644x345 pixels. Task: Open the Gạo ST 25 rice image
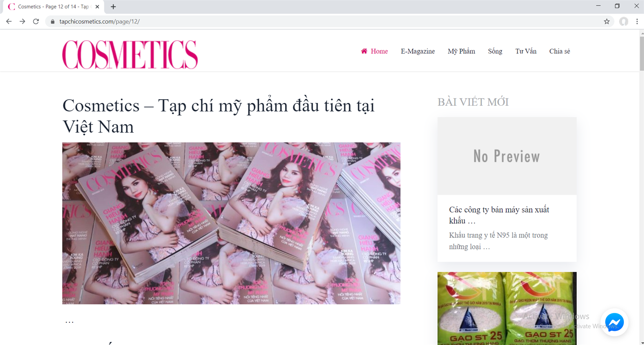pyautogui.click(x=507, y=308)
